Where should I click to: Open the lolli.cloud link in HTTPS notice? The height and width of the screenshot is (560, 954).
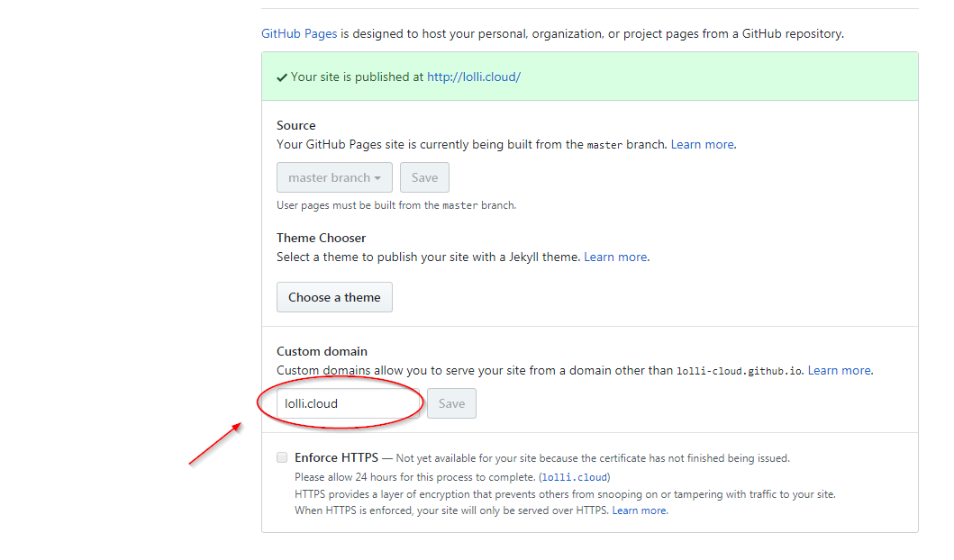coord(575,477)
